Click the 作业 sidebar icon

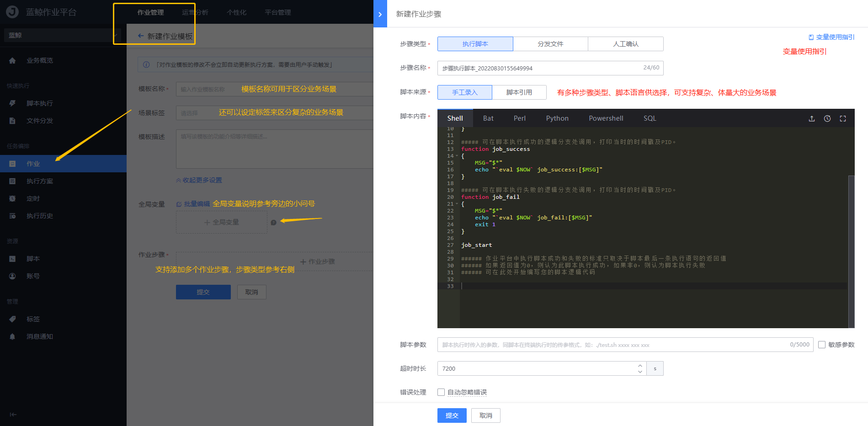pyautogui.click(x=12, y=164)
